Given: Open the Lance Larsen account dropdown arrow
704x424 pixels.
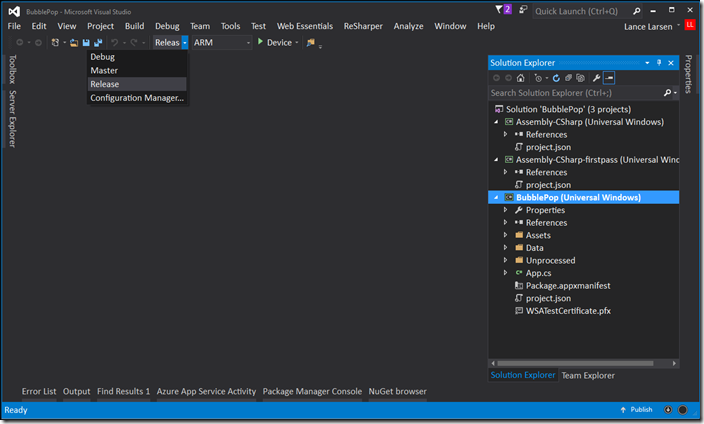Looking at the screenshot, I should click(x=678, y=26).
